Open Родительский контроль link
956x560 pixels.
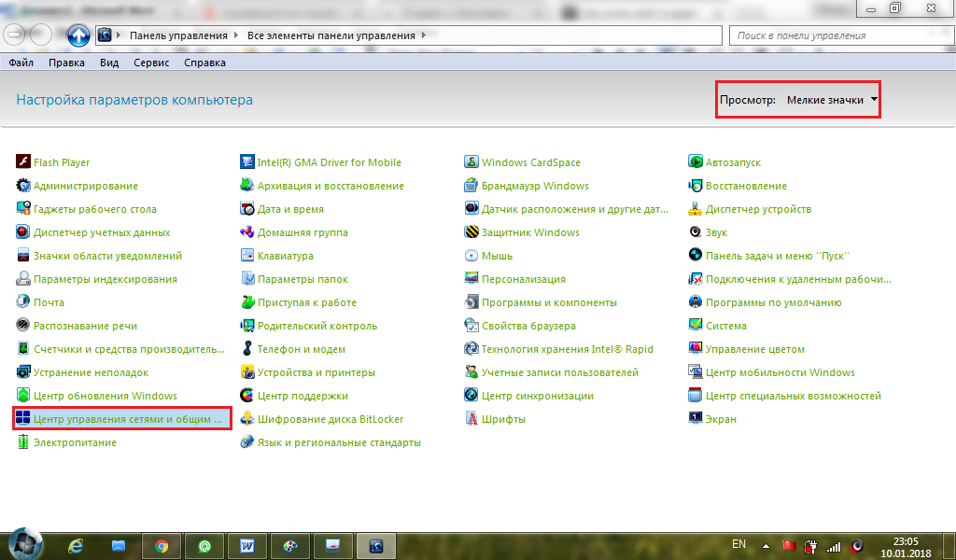click(317, 326)
